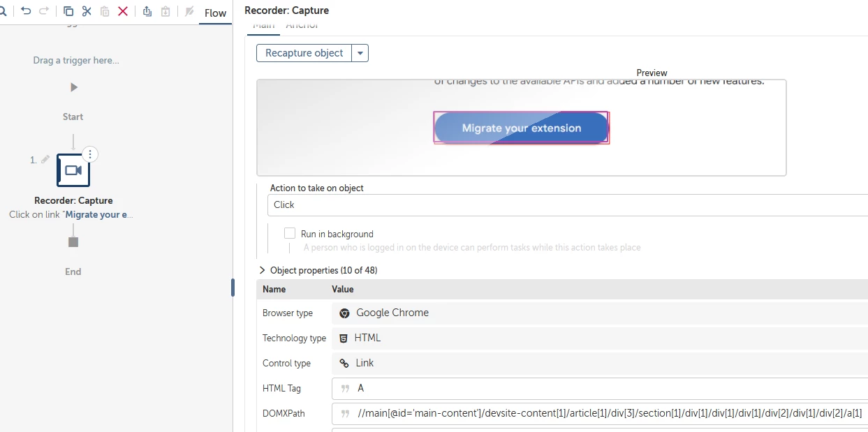Click the quote icon in DOMXPath field

(345, 414)
